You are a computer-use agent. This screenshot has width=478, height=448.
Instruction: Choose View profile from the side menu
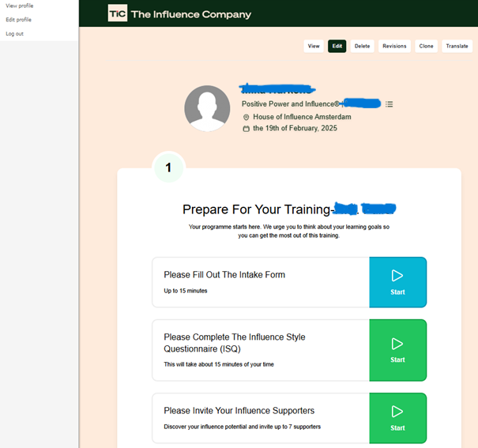point(19,6)
